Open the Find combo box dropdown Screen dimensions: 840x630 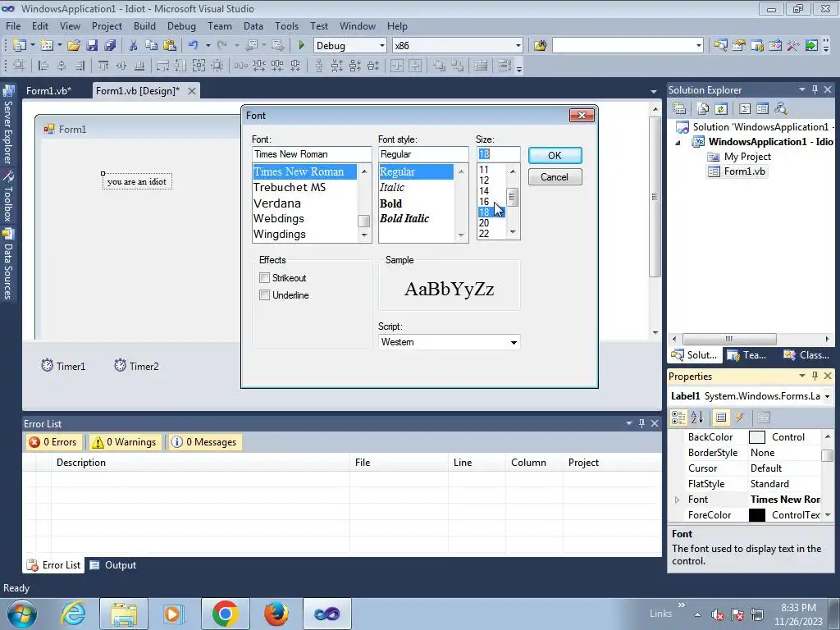point(699,46)
